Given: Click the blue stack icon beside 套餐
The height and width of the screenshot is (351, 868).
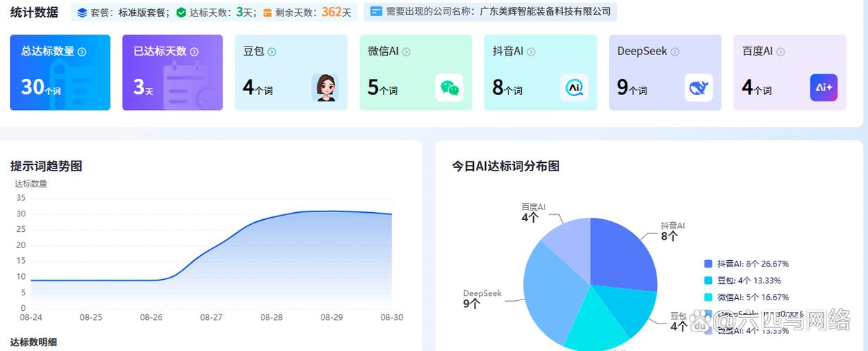Looking at the screenshot, I should click(82, 13).
